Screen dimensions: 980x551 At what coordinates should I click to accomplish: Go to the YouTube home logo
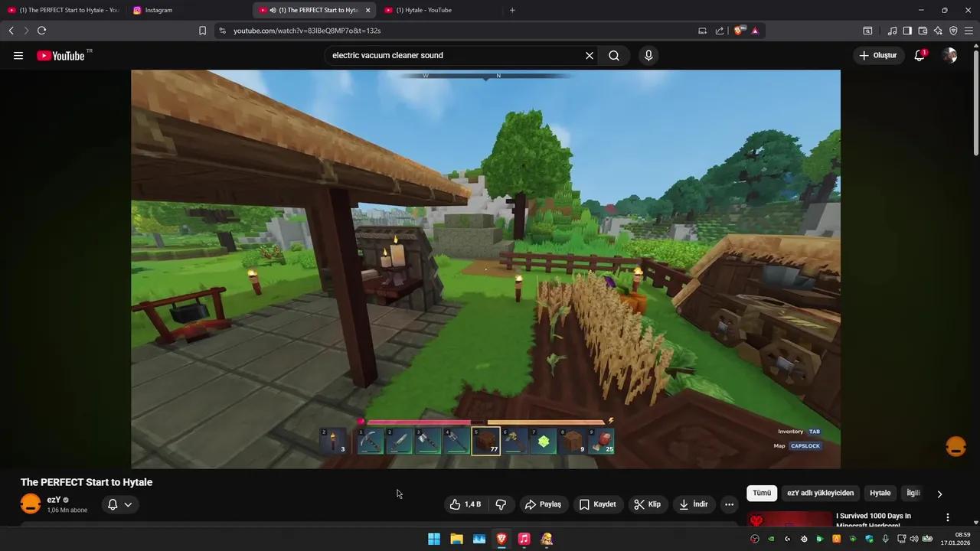click(60, 55)
